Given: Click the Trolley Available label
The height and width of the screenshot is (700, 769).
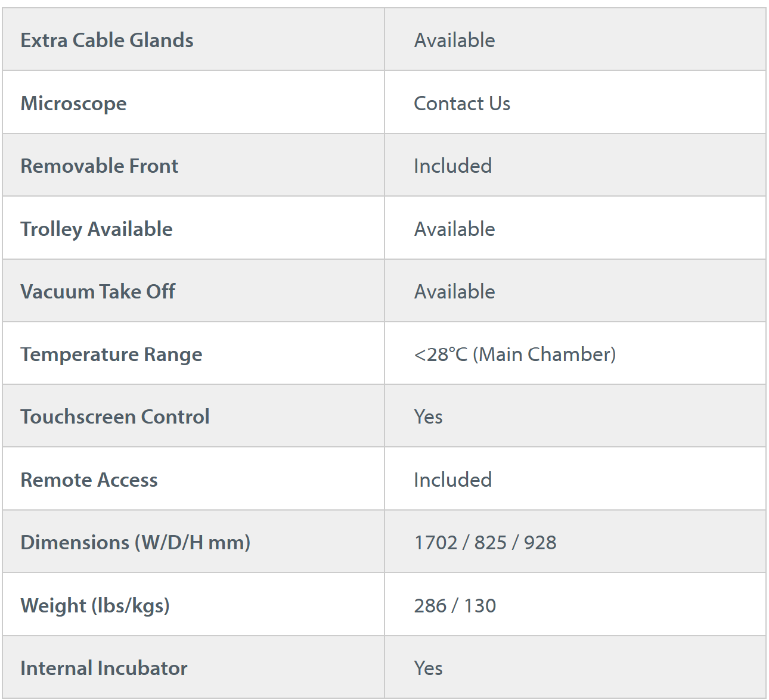Looking at the screenshot, I should tap(97, 229).
